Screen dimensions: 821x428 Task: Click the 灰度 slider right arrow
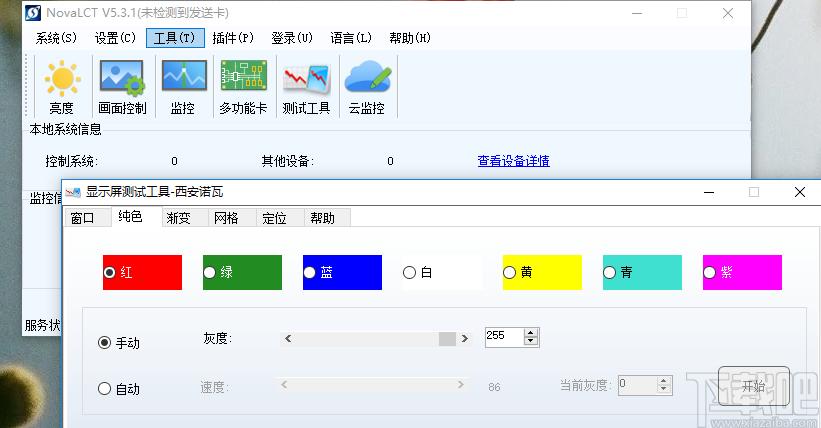pos(464,339)
